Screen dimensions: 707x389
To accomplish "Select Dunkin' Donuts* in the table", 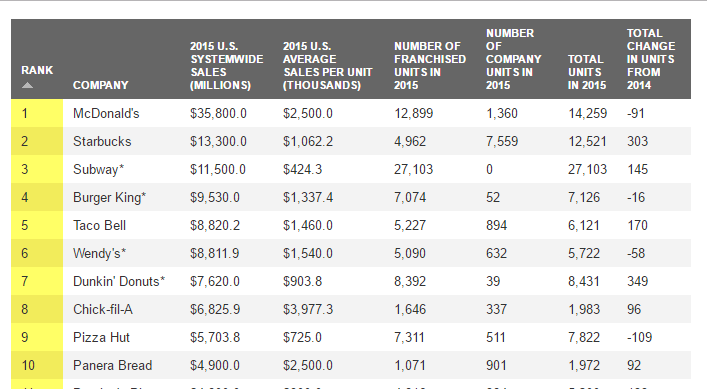I will (119, 281).
